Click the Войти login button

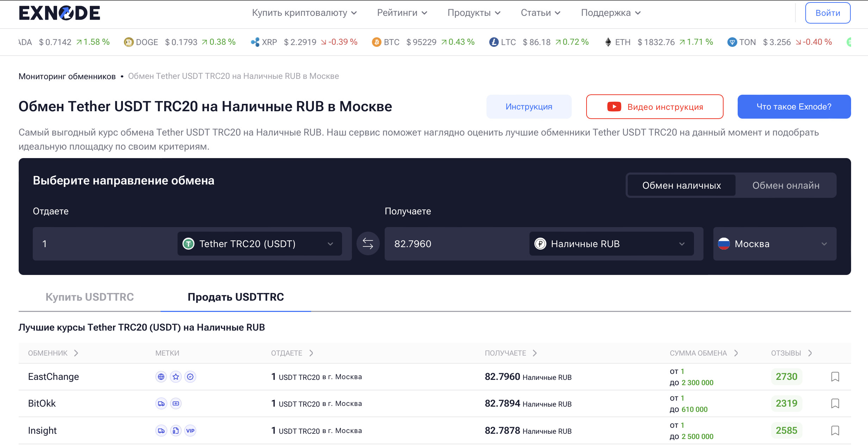coord(827,13)
